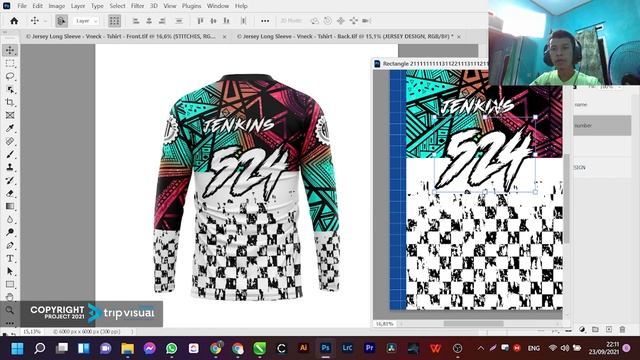
Task: Open the Auto-Select Layer dropdown
Action: click(x=86, y=21)
